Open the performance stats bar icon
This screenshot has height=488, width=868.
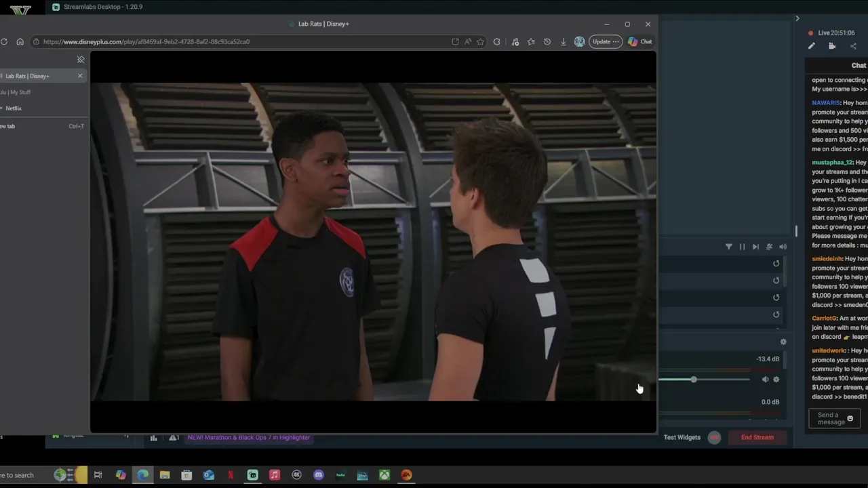tap(154, 438)
